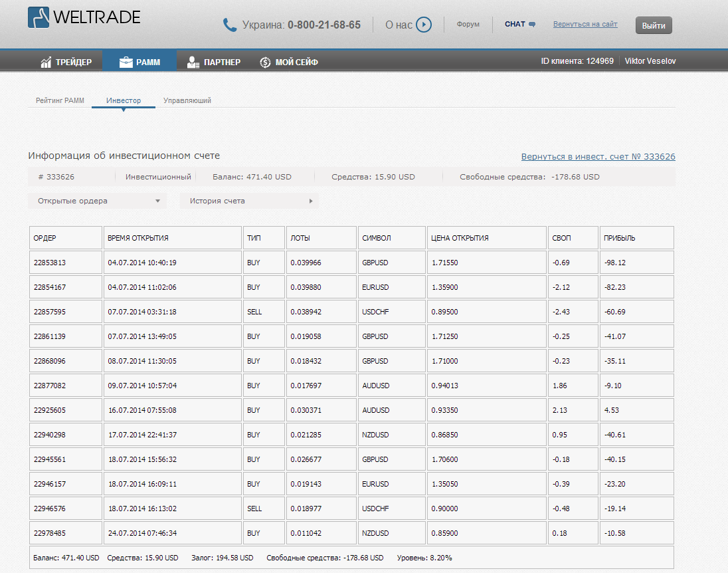This screenshot has width=728, height=573.
Task: Follow the Вернуться на сайт link
Action: pos(585,25)
